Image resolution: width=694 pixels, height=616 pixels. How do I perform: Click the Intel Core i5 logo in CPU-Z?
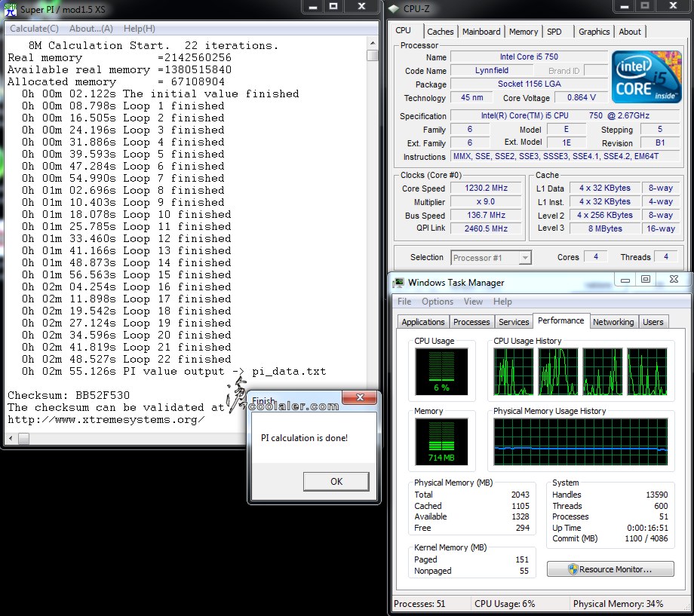[646, 77]
